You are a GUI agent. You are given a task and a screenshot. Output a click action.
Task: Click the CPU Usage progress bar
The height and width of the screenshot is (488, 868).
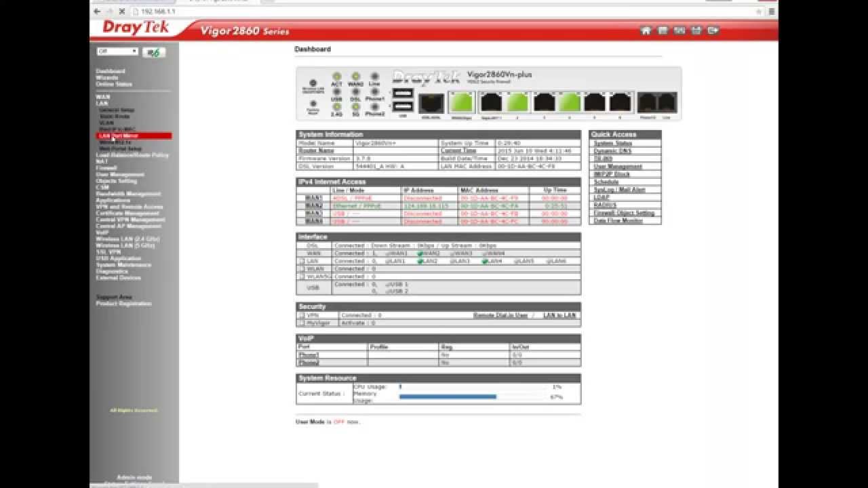tap(471, 387)
